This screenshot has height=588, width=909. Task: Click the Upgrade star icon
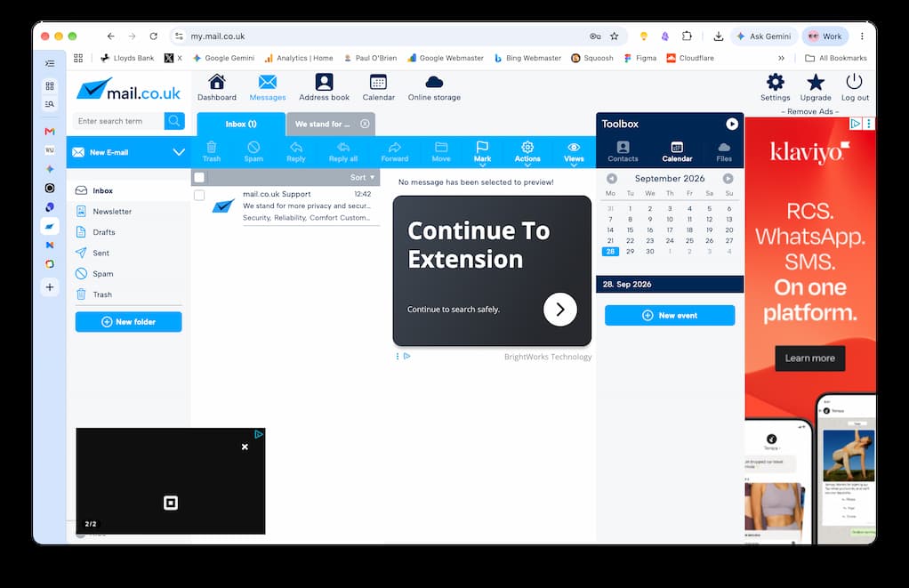[x=816, y=83]
